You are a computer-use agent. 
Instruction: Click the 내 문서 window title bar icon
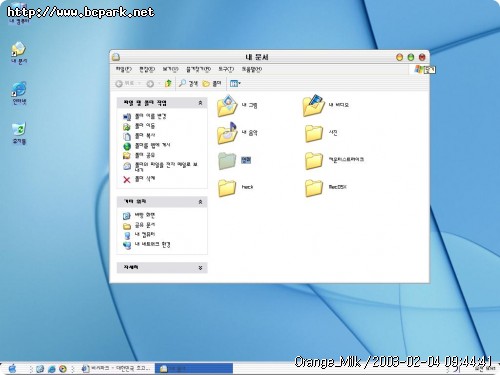(x=116, y=57)
